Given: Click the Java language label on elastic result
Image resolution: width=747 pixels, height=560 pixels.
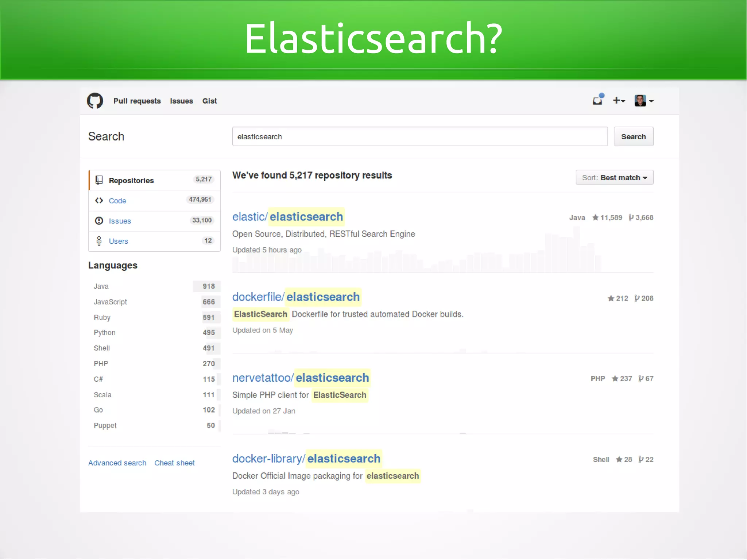Looking at the screenshot, I should point(577,218).
